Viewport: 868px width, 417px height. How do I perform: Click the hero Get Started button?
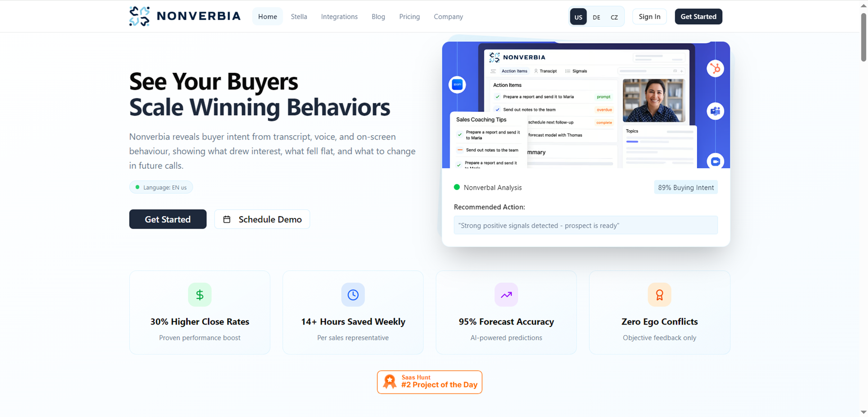tap(168, 219)
